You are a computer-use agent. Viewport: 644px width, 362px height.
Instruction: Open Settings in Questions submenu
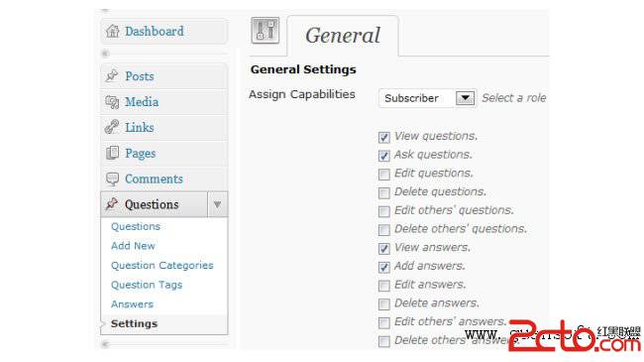click(135, 323)
